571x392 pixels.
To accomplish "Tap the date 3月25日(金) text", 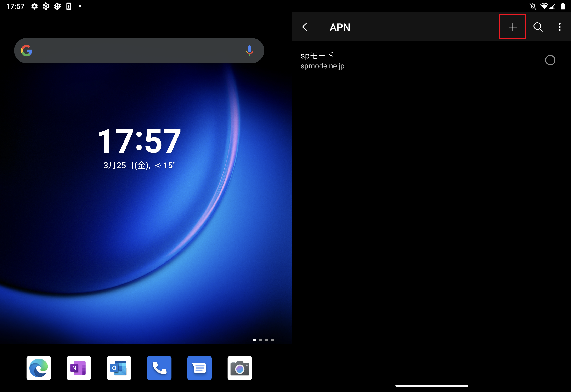I will point(127,166).
